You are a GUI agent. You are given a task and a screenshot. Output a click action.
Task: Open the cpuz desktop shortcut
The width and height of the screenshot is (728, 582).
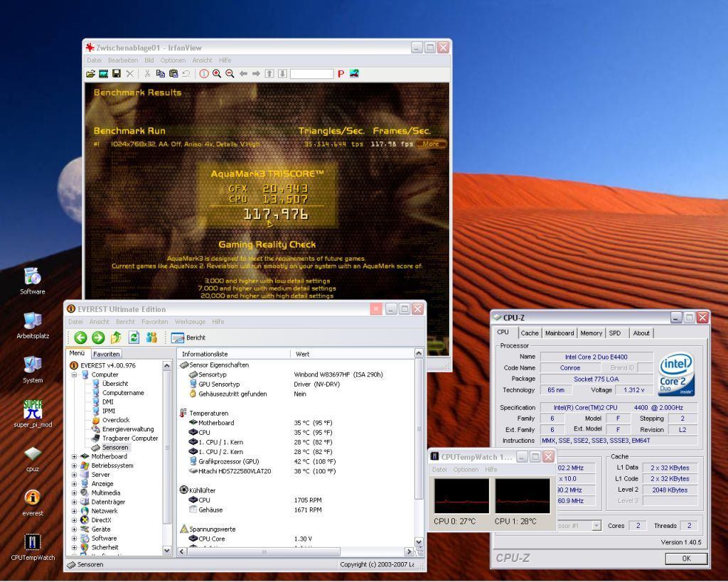tap(33, 458)
